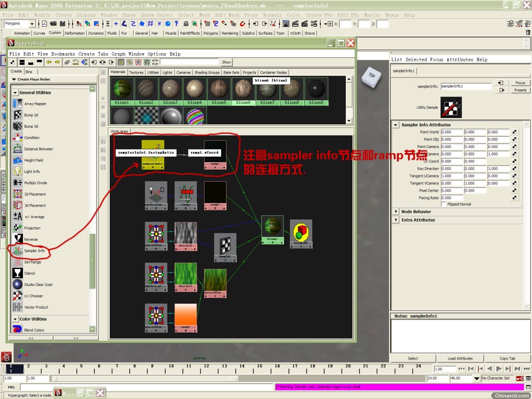Click the Hypershade previous graph yellow arrow
This screenshot has height=399, width=532.
tap(49, 62)
